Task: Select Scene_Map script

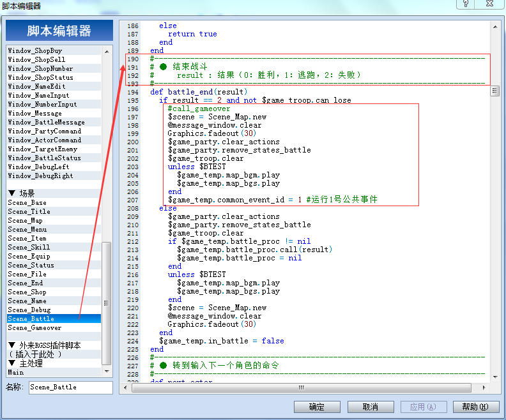Action: click(x=54, y=221)
